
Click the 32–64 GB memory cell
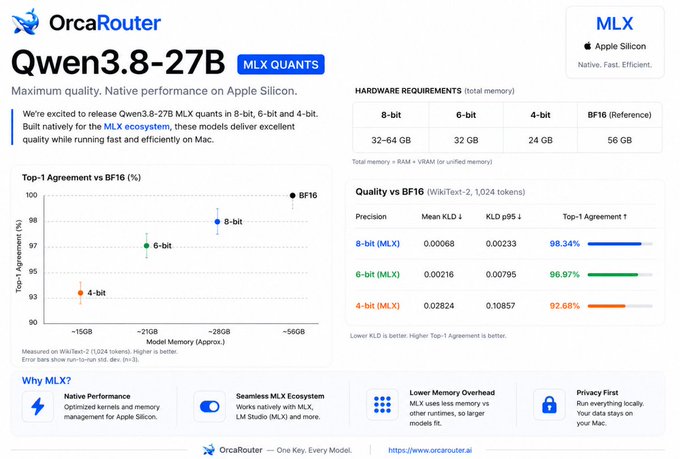click(391, 140)
